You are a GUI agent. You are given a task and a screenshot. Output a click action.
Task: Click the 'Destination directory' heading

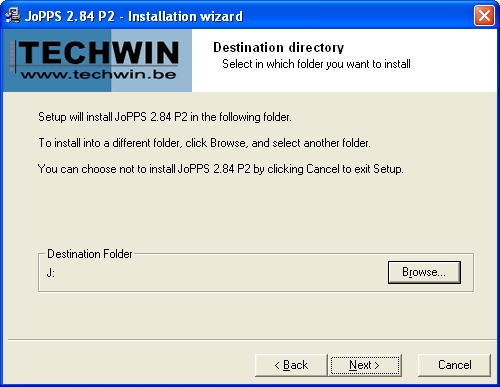tap(278, 48)
